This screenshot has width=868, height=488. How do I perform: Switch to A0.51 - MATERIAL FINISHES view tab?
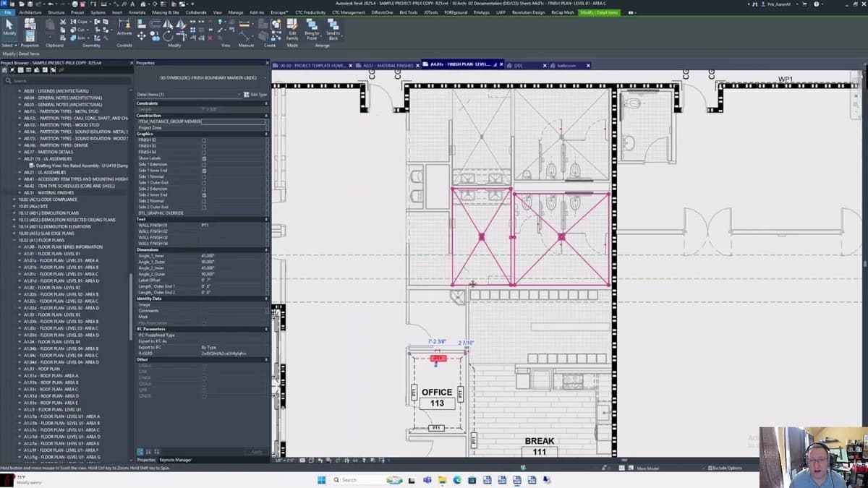(x=388, y=65)
